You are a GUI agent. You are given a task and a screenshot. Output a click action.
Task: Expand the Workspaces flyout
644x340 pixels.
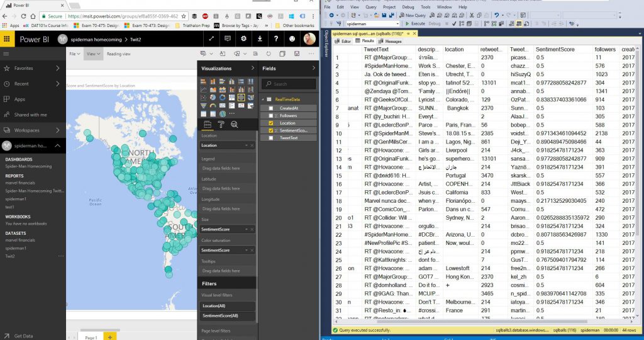coord(57,130)
